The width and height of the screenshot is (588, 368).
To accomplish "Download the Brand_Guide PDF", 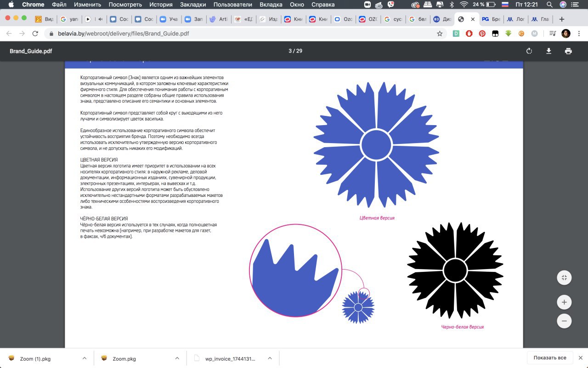I will coord(548,51).
